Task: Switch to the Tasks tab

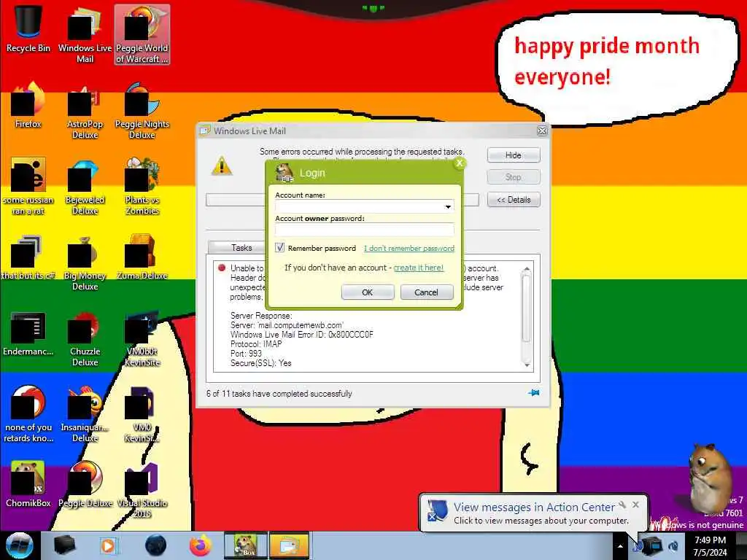Action: [241, 248]
